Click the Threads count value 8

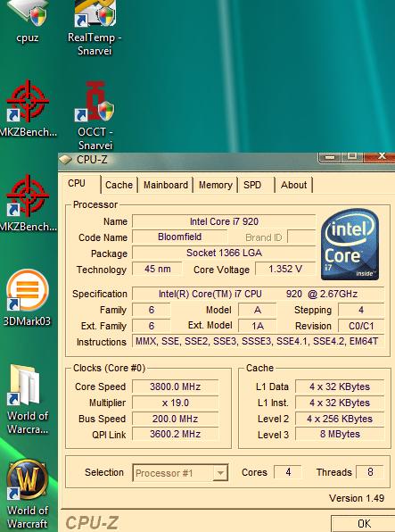coord(370,472)
